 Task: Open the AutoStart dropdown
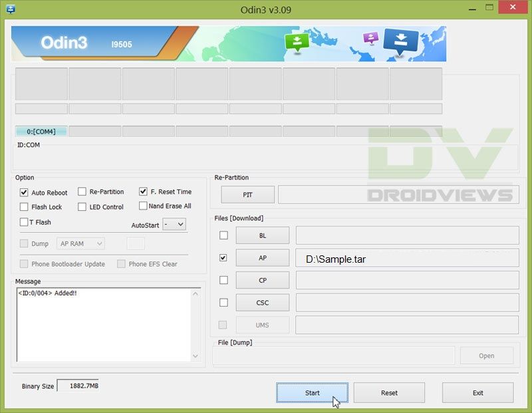[174, 225]
